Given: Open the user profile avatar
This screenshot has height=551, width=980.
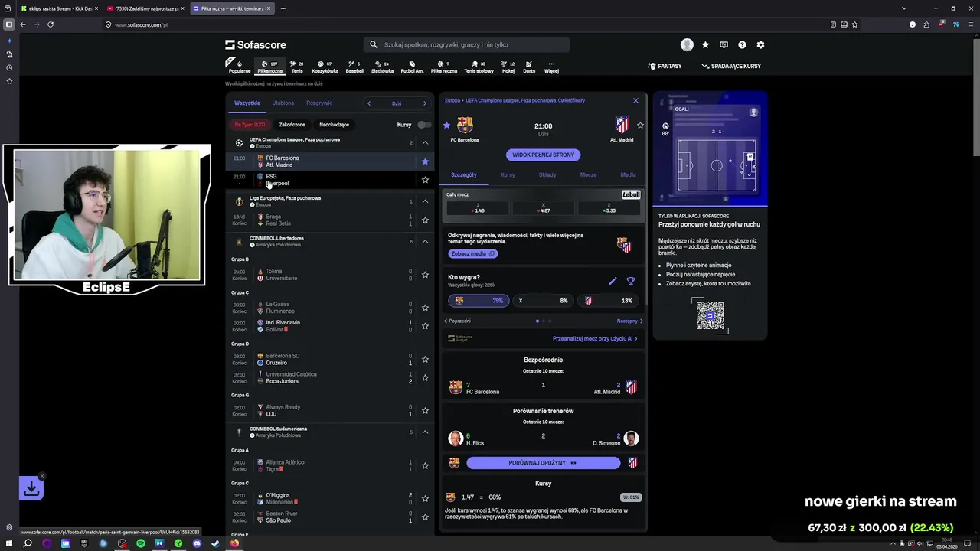Looking at the screenshot, I should [687, 44].
